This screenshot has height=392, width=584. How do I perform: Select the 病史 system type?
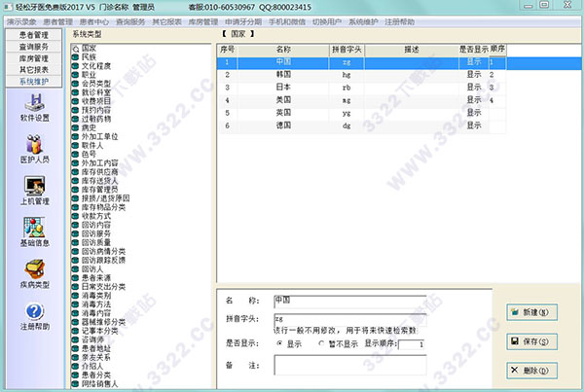(x=89, y=127)
